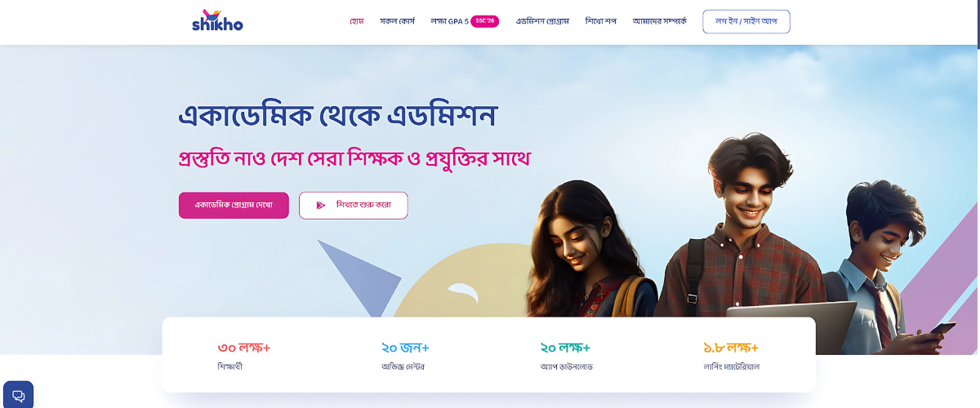Select লক্ষ্য GPA 5 in navigation

pyautogui.click(x=449, y=21)
